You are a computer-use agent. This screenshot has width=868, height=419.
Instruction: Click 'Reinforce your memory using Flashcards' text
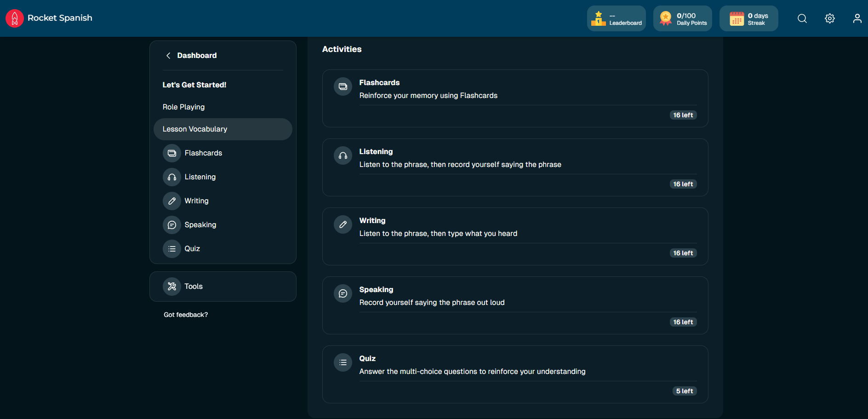pyautogui.click(x=428, y=96)
